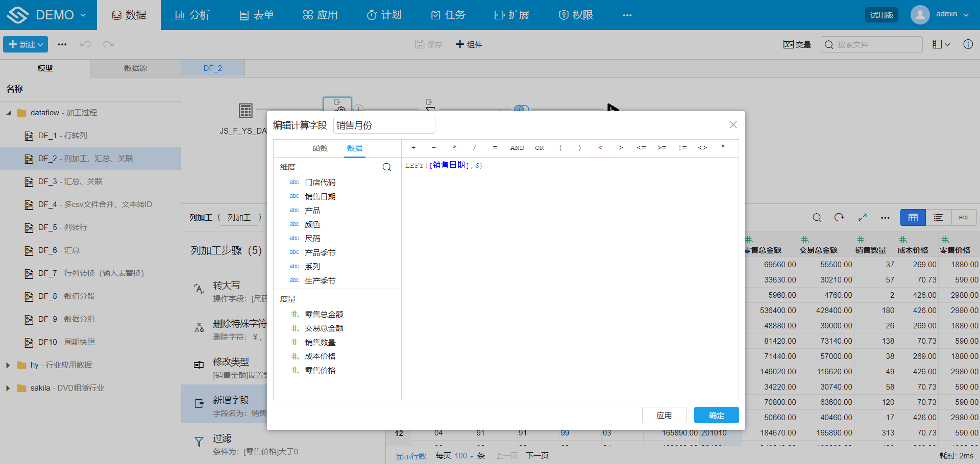
Task: Click the 试用版 badge
Action: (881, 15)
